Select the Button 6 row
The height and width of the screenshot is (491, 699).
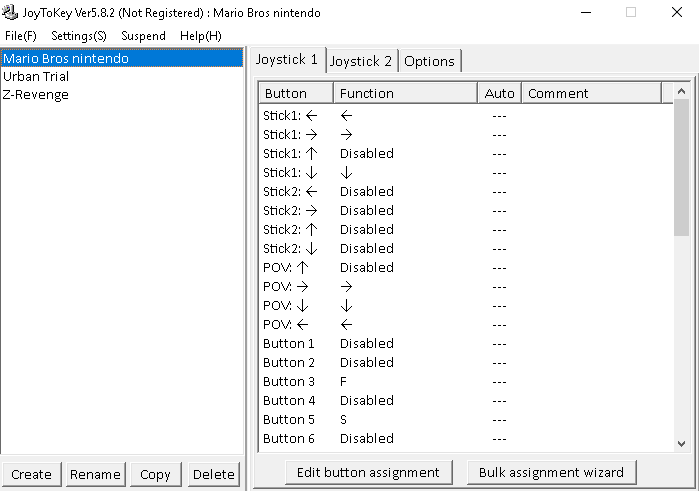466,439
